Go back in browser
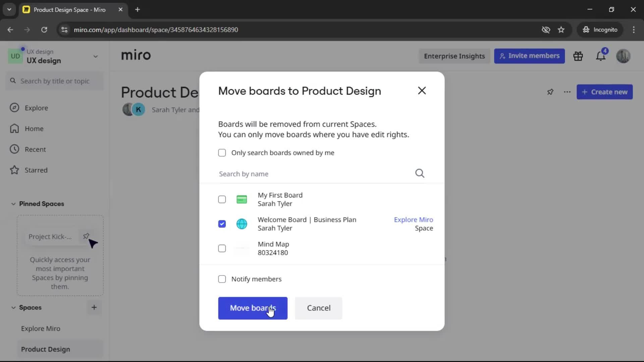This screenshot has height=362, width=644. coord(10,30)
